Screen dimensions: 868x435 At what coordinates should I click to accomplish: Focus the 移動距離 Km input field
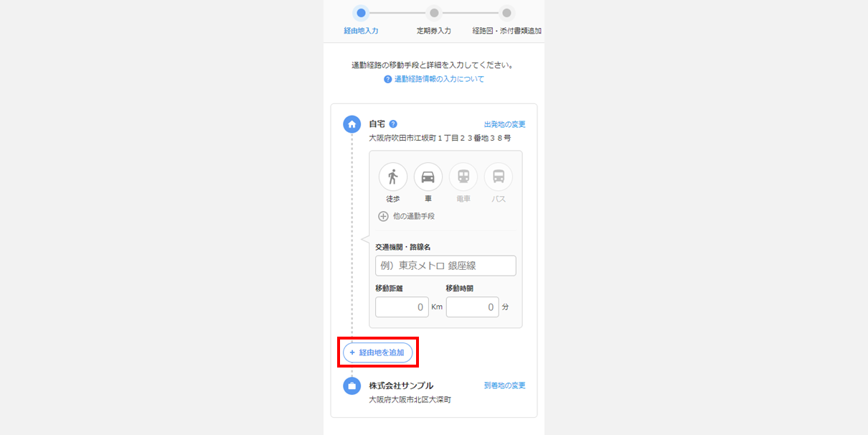click(x=402, y=307)
